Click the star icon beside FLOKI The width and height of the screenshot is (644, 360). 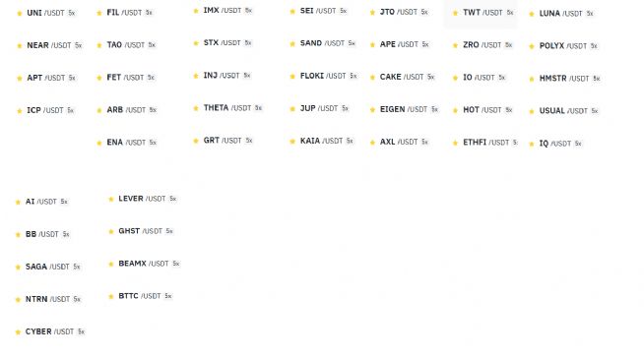pos(292,77)
